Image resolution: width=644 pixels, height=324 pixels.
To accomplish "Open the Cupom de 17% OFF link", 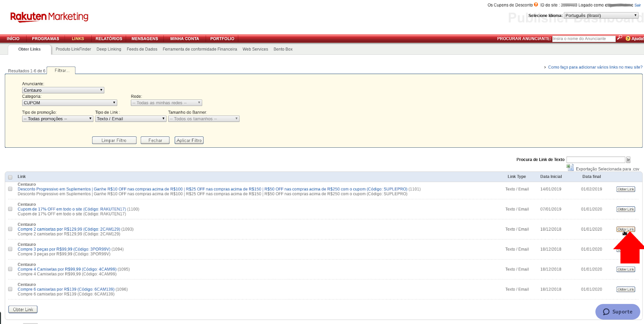I will (x=72, y=209).
